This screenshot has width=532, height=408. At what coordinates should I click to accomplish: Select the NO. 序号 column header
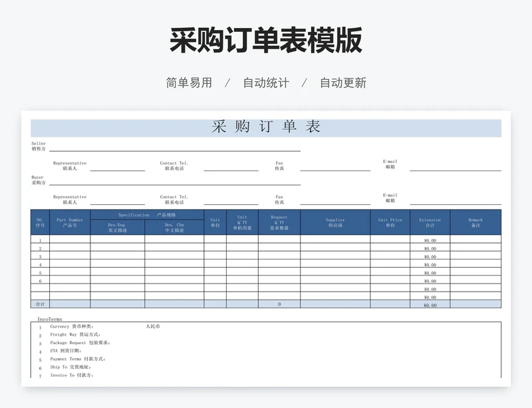(40, 222)
